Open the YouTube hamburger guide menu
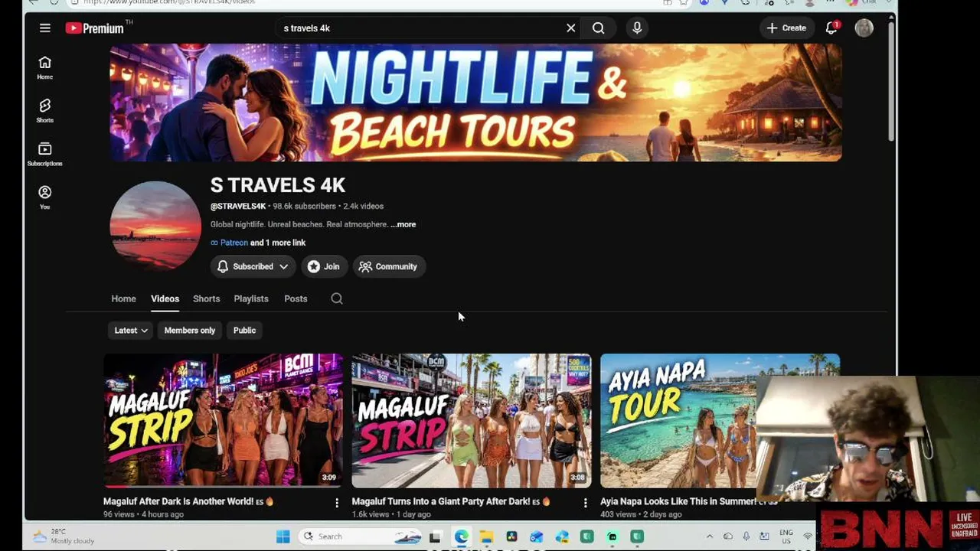 pos(45,28)
